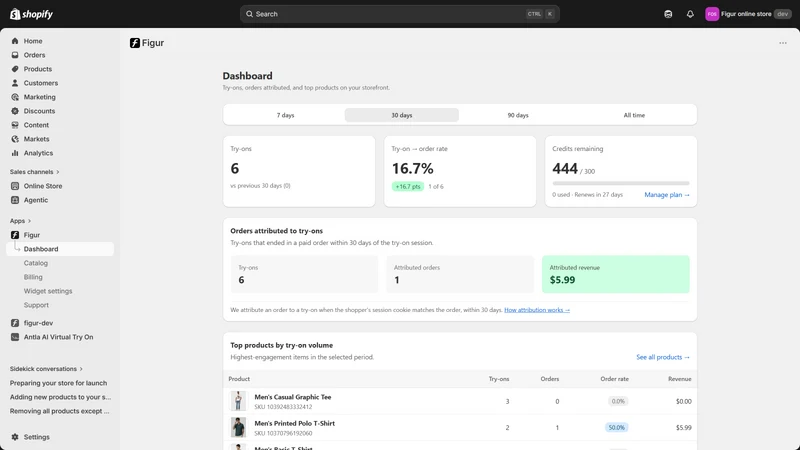Click Men's Printed Polo T-Shirt thumbnail
The width and height of the screenshot is (800, 450).
(238, 427)
